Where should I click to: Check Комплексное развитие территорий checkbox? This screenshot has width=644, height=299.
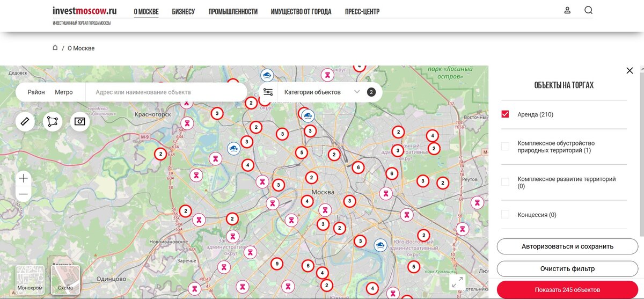(x=505, y=182)
